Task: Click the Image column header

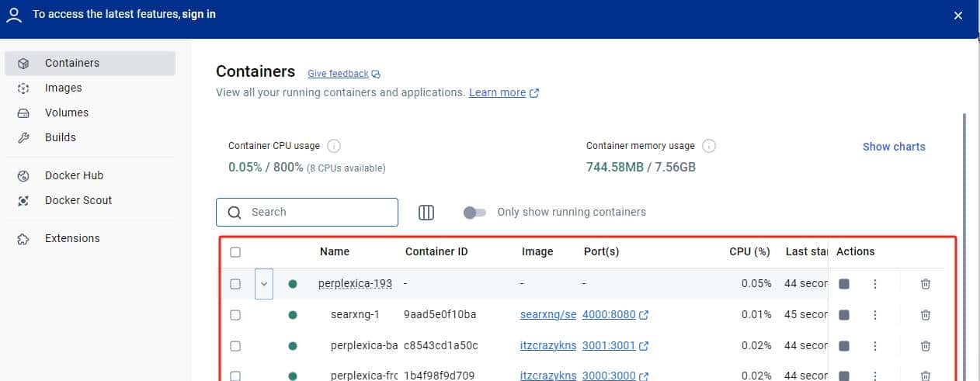Action: click(x=537, y=251)
